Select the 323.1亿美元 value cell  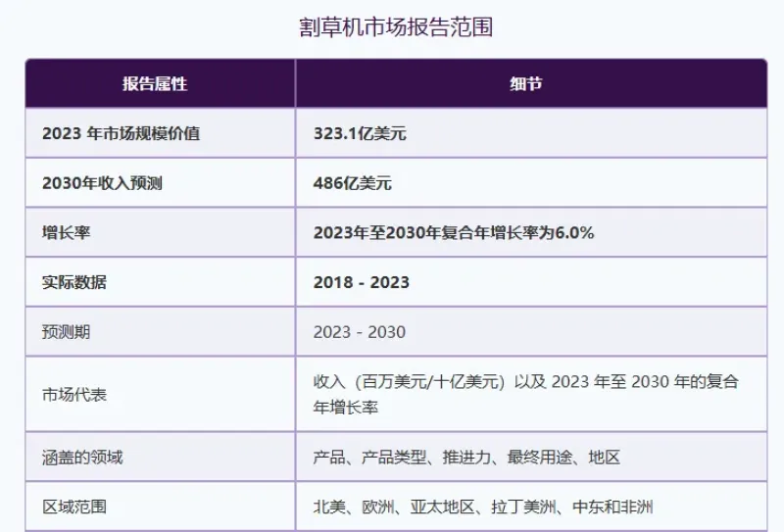pyautogui.click(x=360, y=133)
